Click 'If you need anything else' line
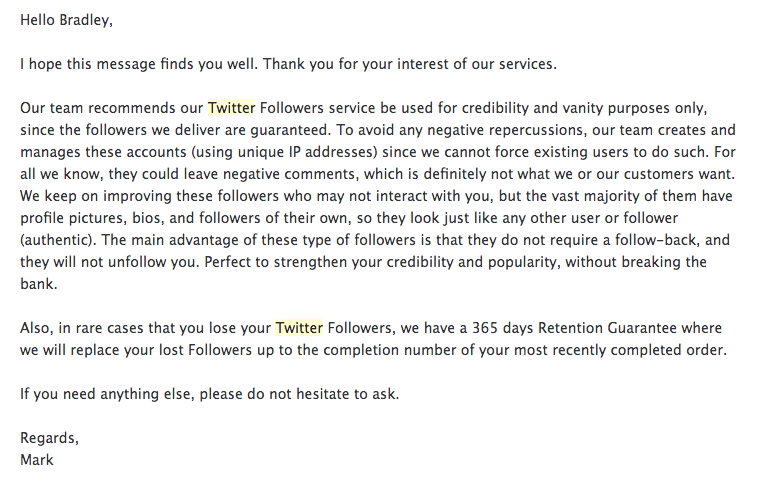The height and width of the screenshot is (499, 774). coord(209,394)
